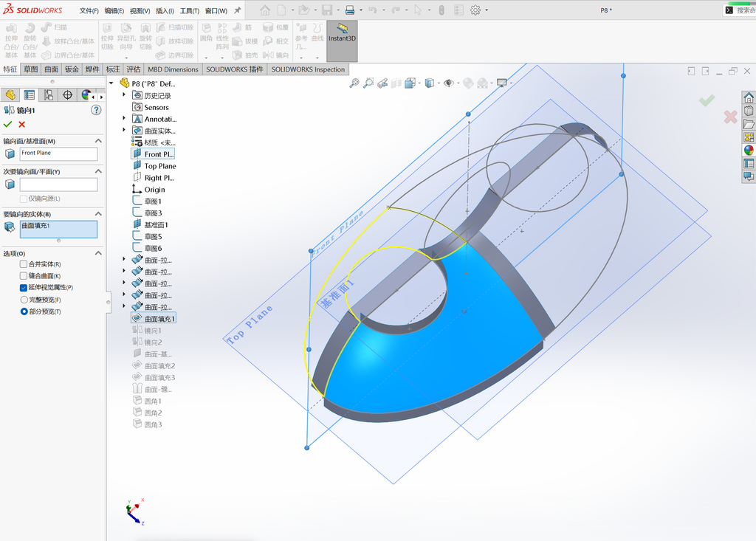This screenshot has height=541, width=756.
Task: Open the mirror feature help question icon
Action: (96, 110)
